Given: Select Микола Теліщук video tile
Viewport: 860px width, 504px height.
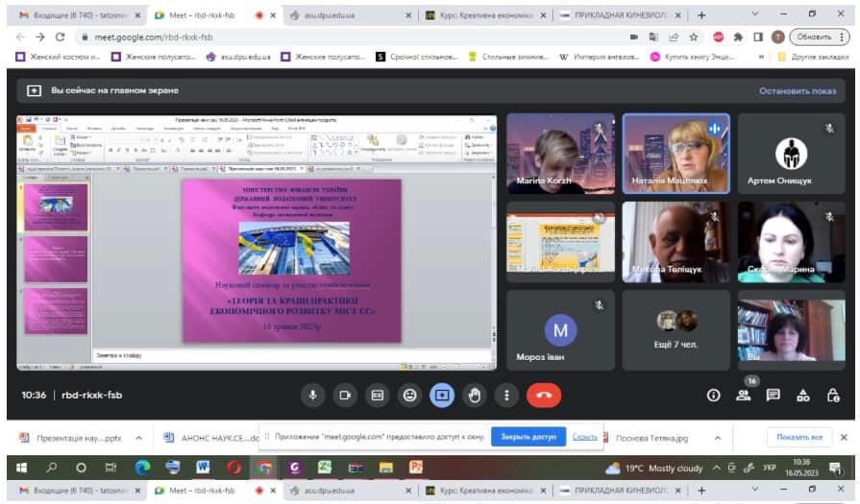Looking at the screenshot, I should 676,242.
